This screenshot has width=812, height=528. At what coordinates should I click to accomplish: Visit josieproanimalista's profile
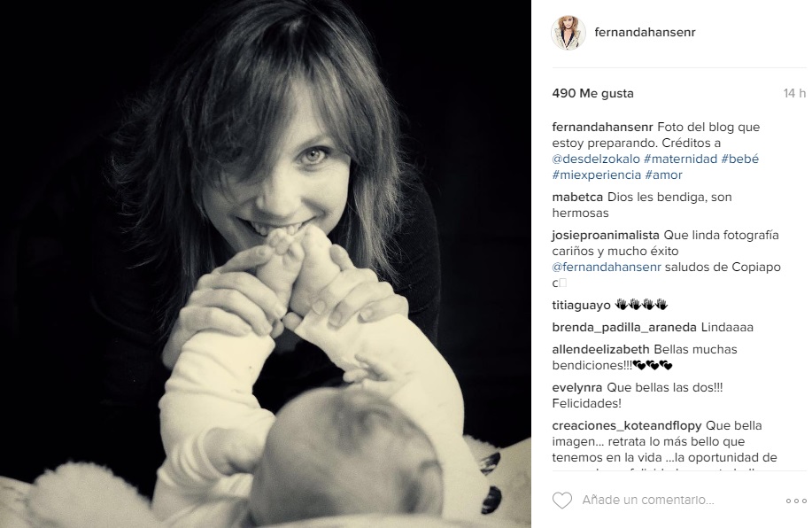click(x=606, y=236)
